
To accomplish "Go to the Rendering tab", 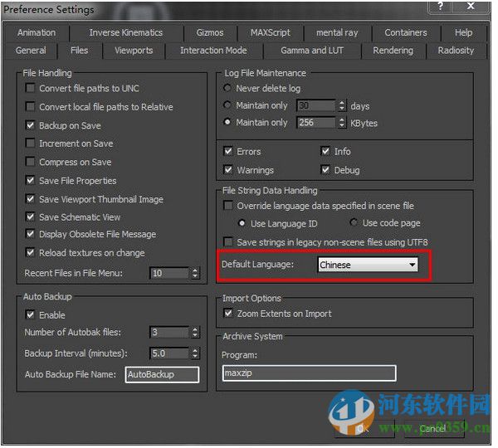I will click(393, 51).
